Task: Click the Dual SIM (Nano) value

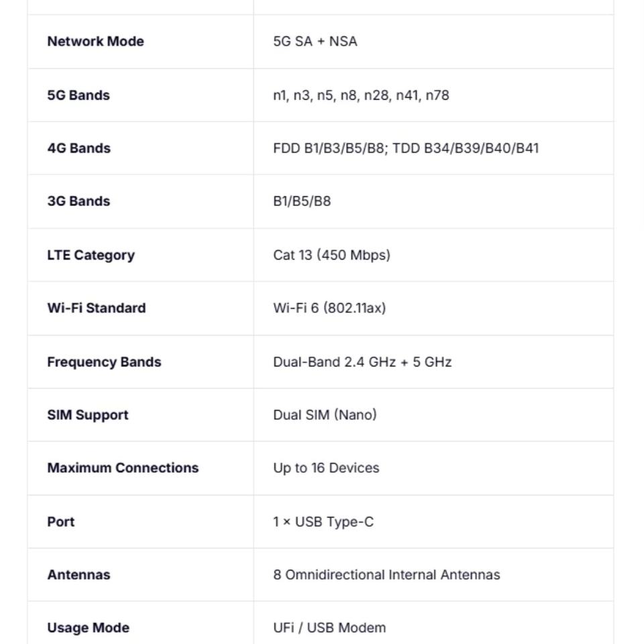Action: pos(325,415)
